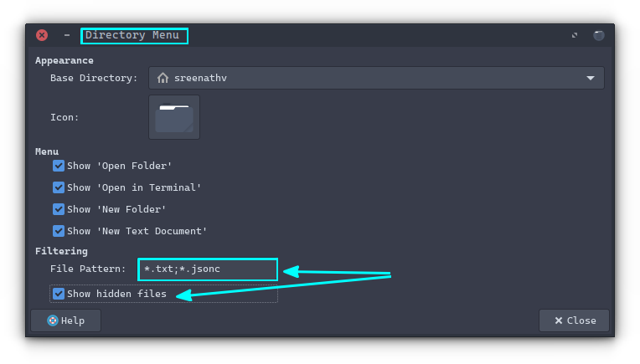Expand the Base Directory dropdown arrow
640x364 pixels.
click(x=591, y=78)
